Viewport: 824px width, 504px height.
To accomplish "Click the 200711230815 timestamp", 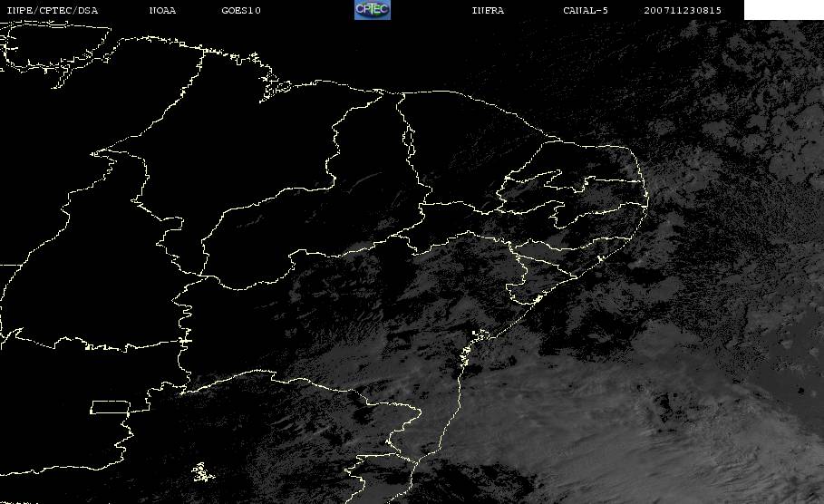I will tap(683, 11).
